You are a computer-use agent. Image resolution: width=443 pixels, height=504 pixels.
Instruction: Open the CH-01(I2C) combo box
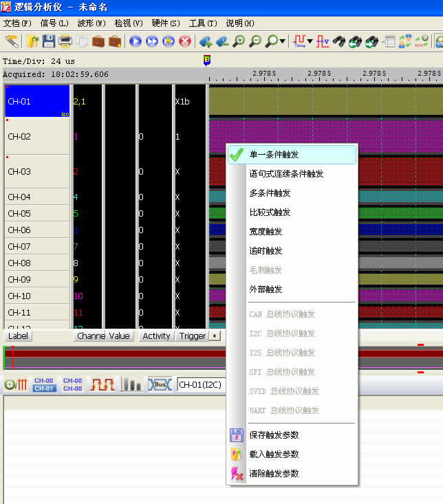(202, 385)
